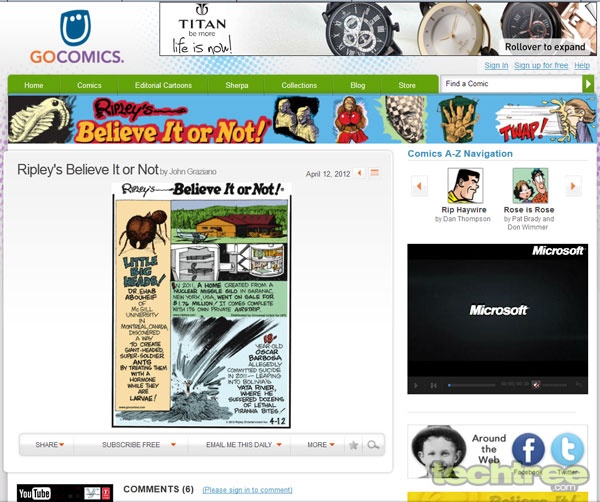Expand the SUBSCRIBE FREE dropdown

139,445
